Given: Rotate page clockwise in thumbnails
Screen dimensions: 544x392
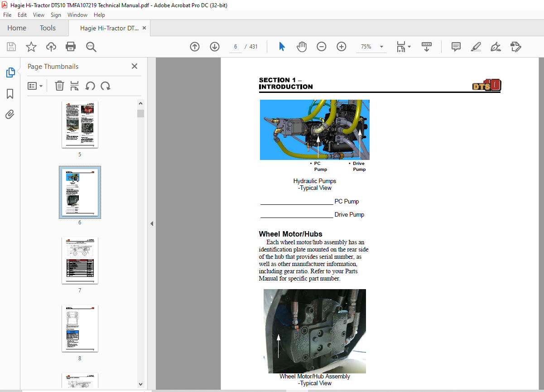Looking at the screenshot, I should 106,86.
